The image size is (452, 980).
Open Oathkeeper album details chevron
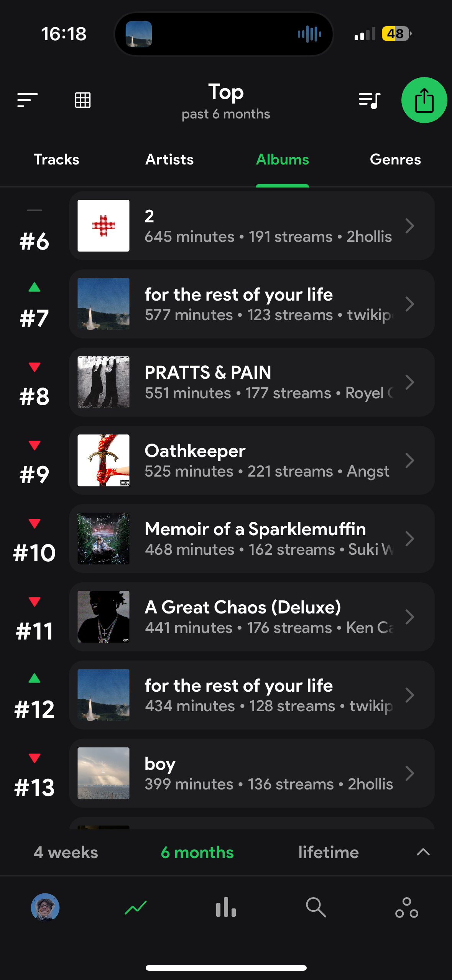[409, 460]
